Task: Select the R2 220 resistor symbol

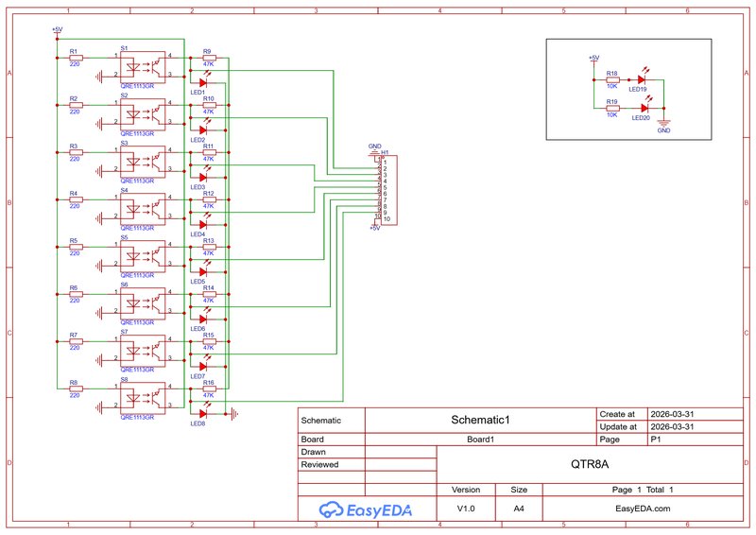Action: 77,105
